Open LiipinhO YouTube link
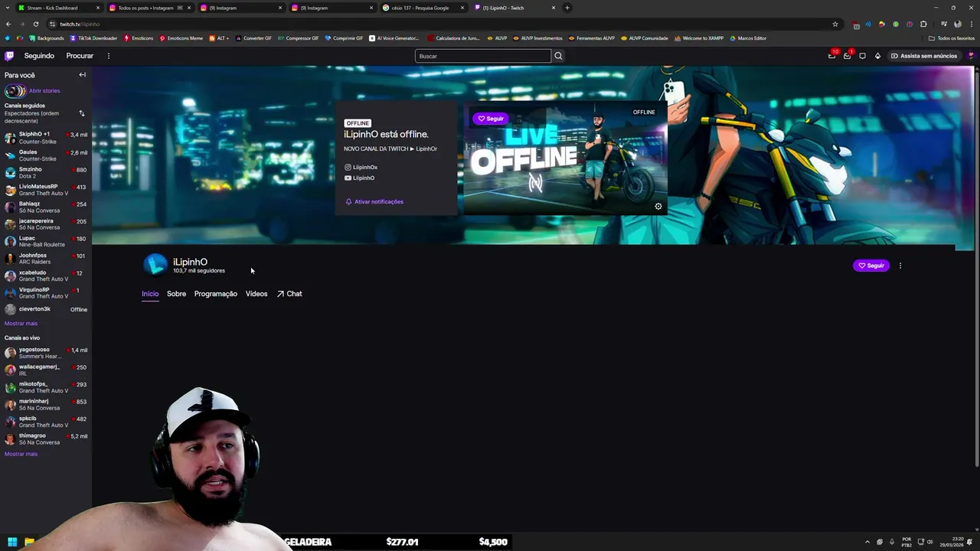The width and height of the screenshot is (980, 551). click(359, 178)
